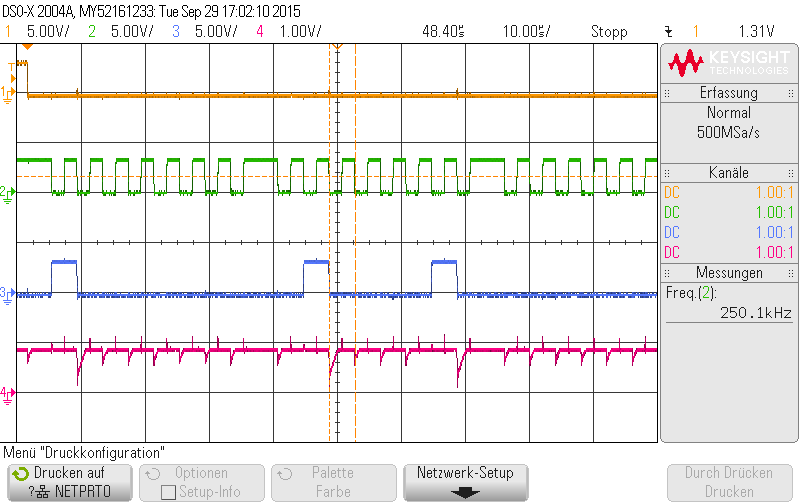Click the trigger source channel 1 indicator

pos(695,32)
